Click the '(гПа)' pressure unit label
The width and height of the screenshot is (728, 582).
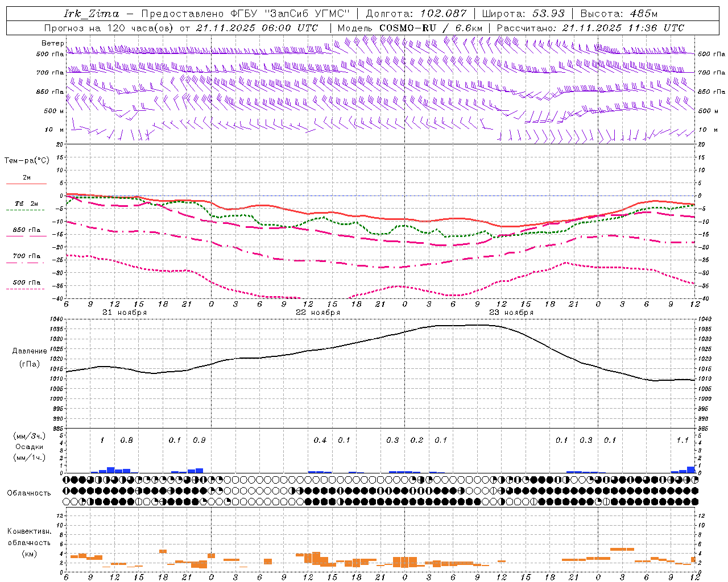(x=30, y=364)
